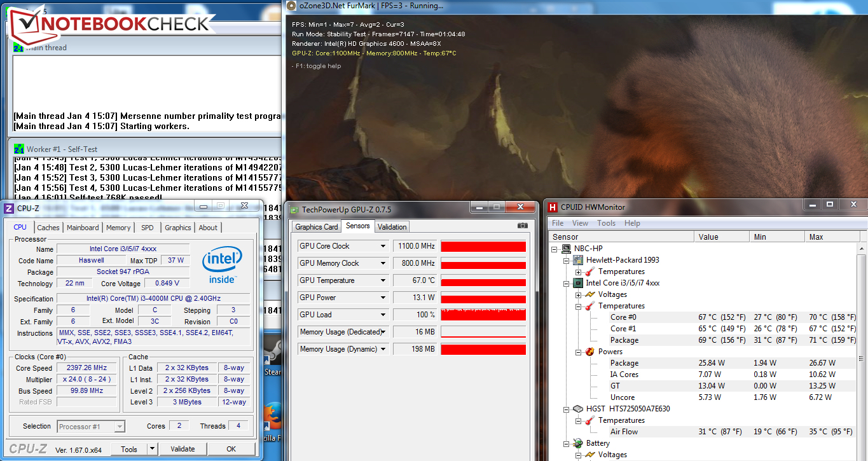Click the HGST hard drive icon in HWMonitor

click(x=578, y=409)
